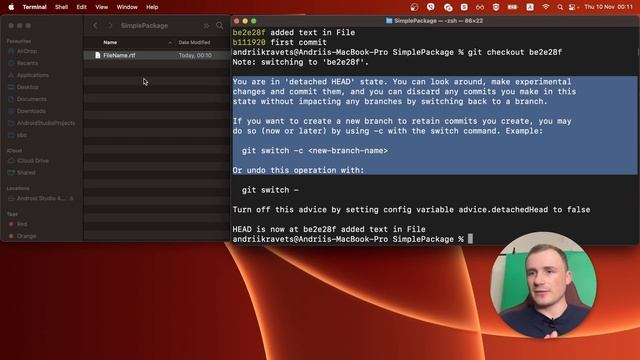Image resolution: width=640 pixels, height=360 pixels.
Task: Click the HEAD is now at be2e28f line
Action: [329, 229]
